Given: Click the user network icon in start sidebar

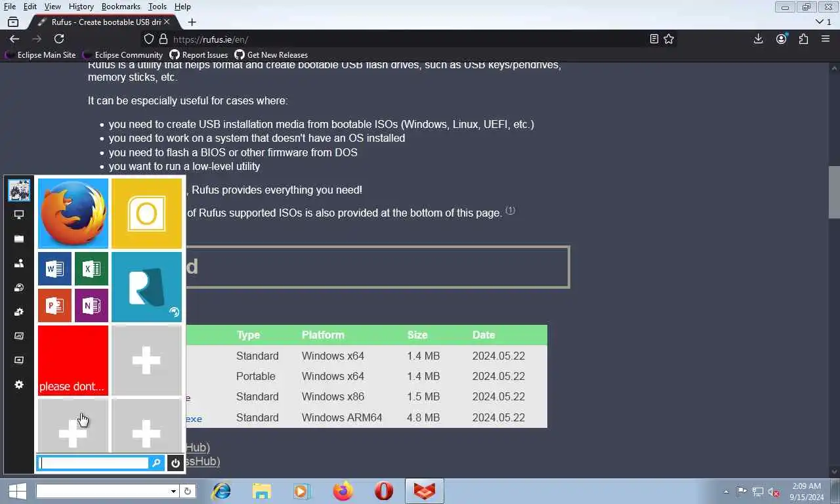Looking at the screenshot, I should (x=19, y=263).
